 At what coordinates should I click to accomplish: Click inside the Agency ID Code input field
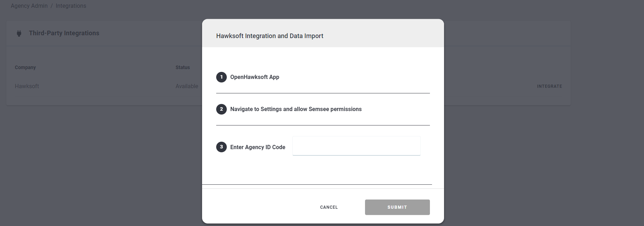point(356,146)
